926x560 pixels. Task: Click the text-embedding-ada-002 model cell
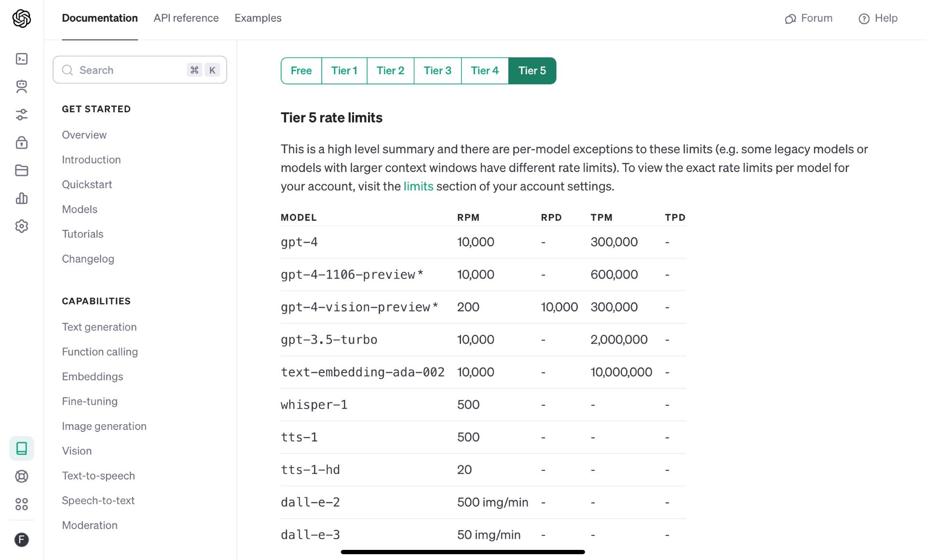coord(363,372)
